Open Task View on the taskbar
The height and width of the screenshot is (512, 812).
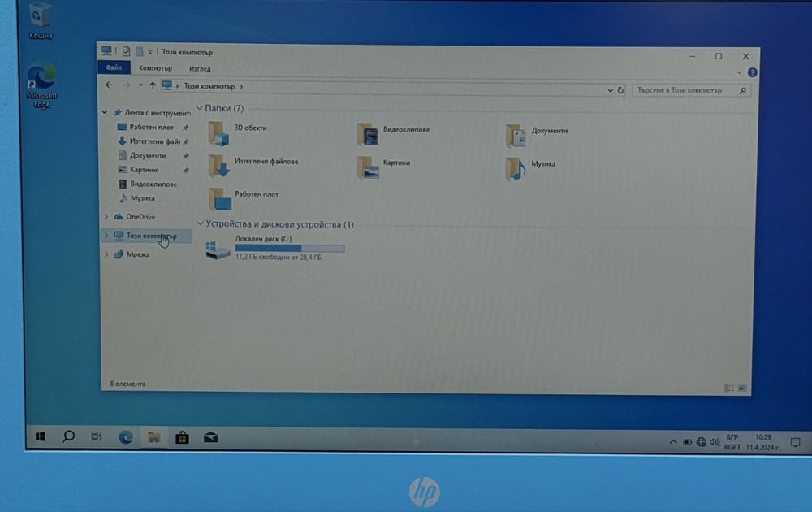click(x=96, y=437)
